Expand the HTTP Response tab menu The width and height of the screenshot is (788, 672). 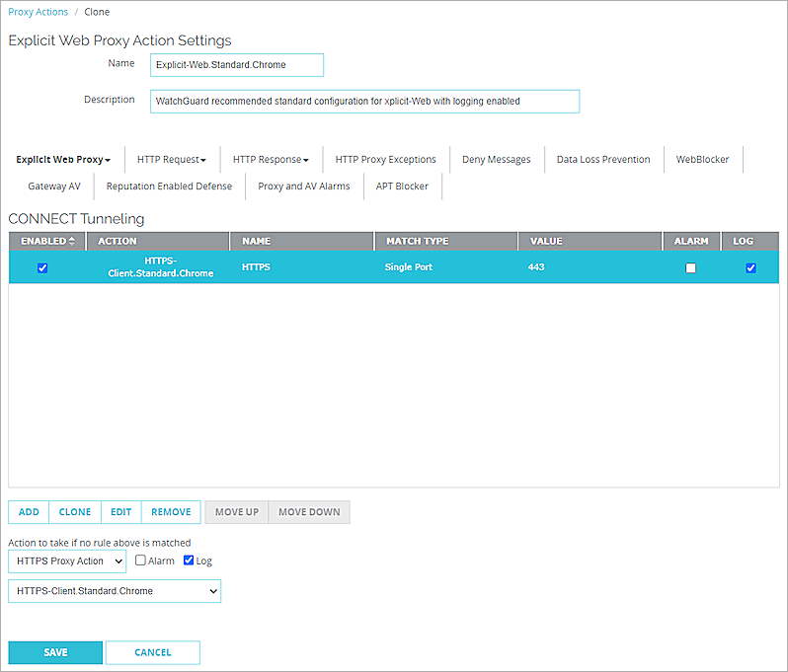tap(271, 159)
